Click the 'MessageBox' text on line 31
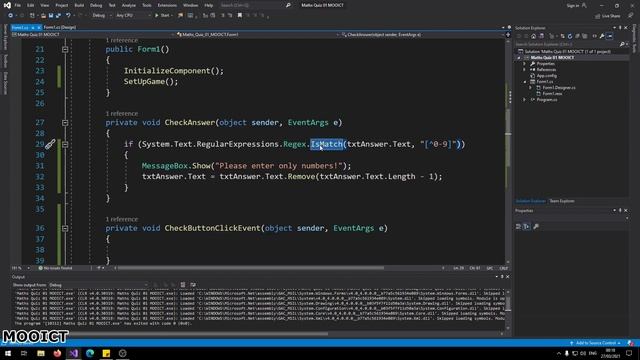Screen dimensions: 640x360 click(x=164, y=166)
